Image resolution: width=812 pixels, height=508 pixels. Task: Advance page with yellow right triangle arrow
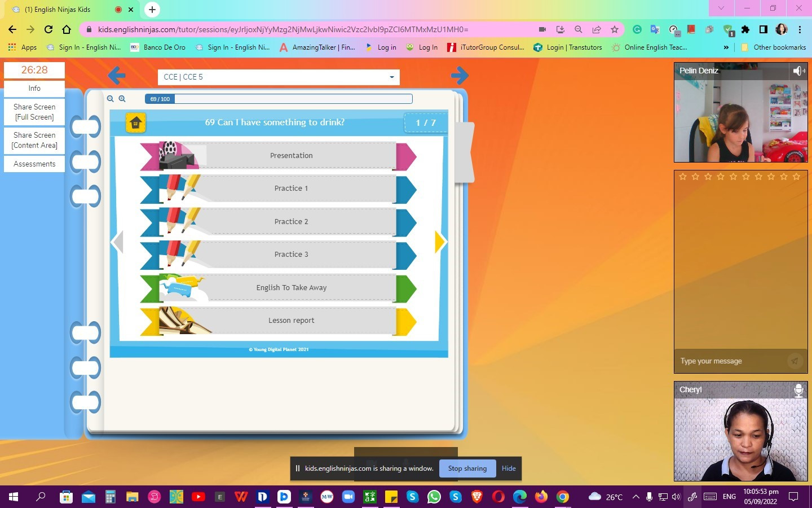click(x=440, y=242)
